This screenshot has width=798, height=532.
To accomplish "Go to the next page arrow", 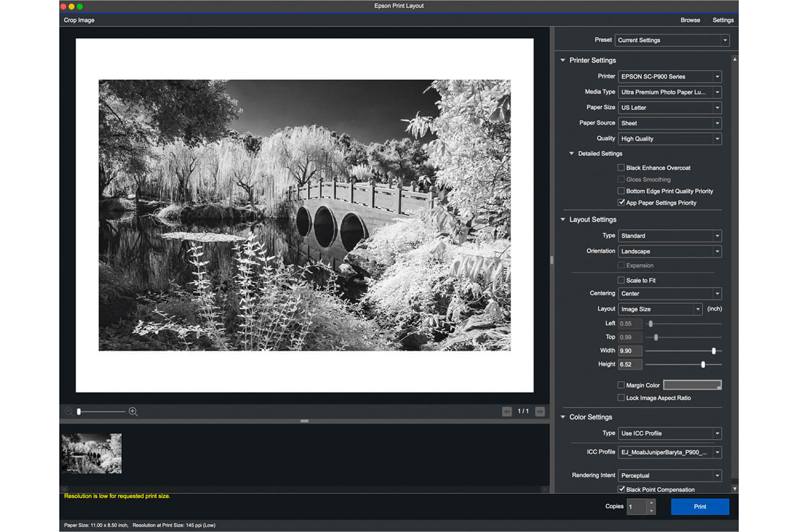I will (x=539, y=411).
